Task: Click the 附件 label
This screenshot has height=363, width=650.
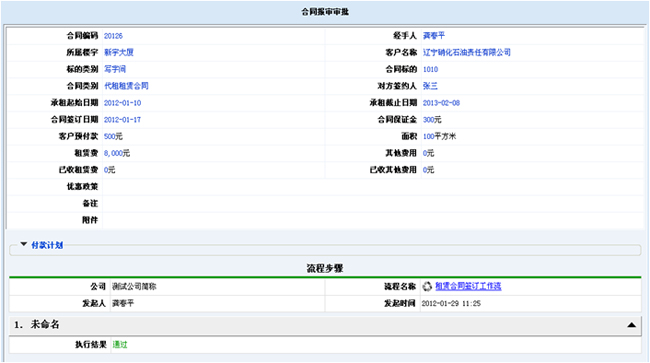Action: pyautogui.click(x=90, y=220)
